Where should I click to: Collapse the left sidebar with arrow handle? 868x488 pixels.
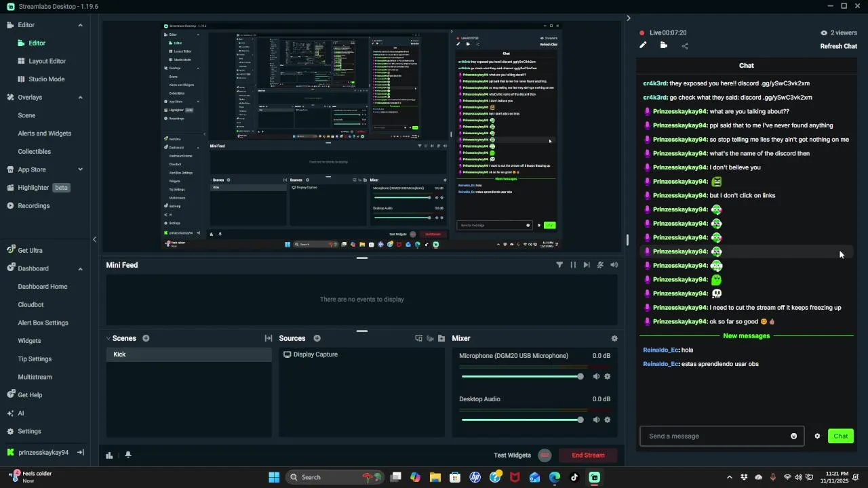(94, 239)
